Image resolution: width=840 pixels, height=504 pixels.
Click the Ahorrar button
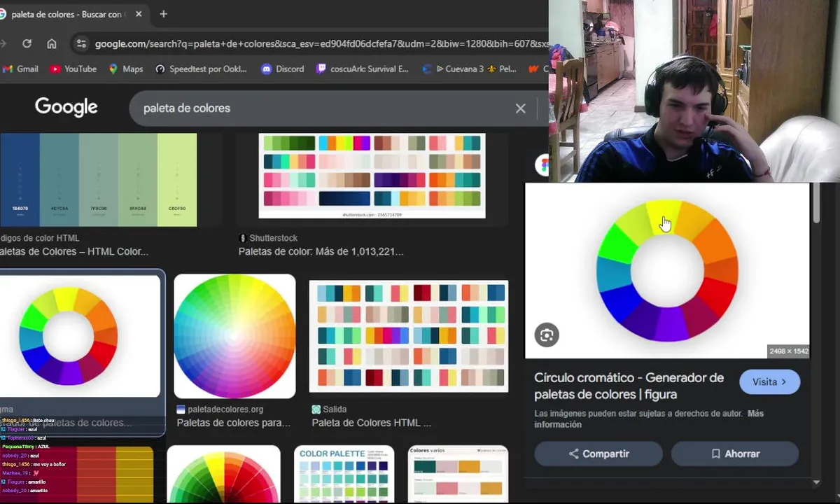click(735, 454)
